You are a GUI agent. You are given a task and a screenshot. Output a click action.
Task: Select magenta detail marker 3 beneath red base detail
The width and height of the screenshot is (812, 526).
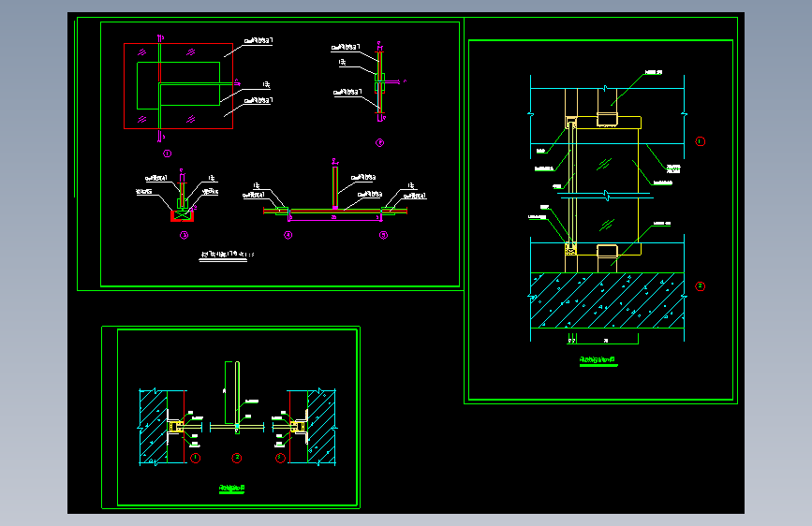tap(184, 235)
